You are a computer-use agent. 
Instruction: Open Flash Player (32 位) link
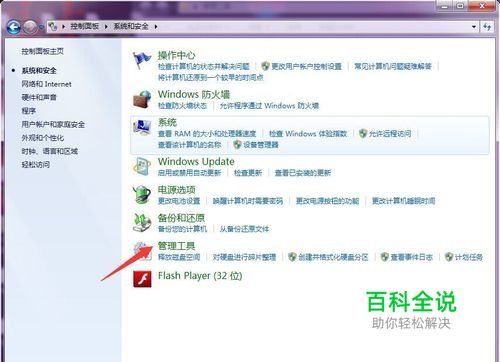coord(200,276)
